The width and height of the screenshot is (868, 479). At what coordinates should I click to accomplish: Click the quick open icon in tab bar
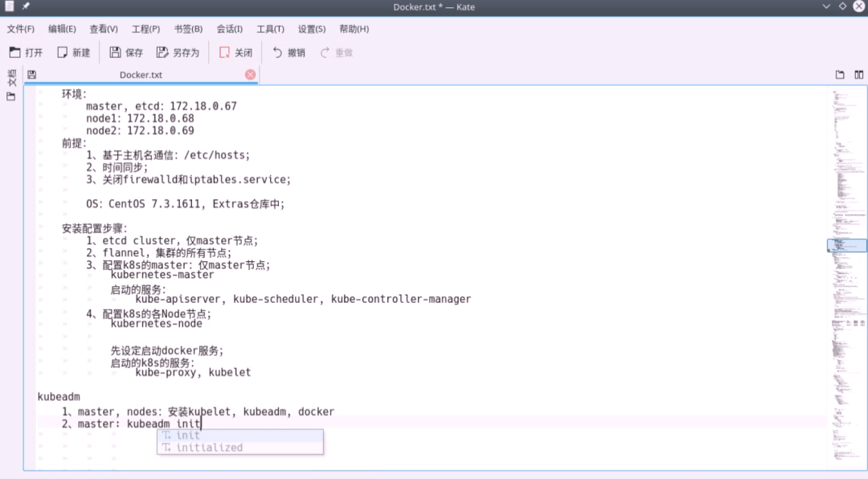point(840,75)
